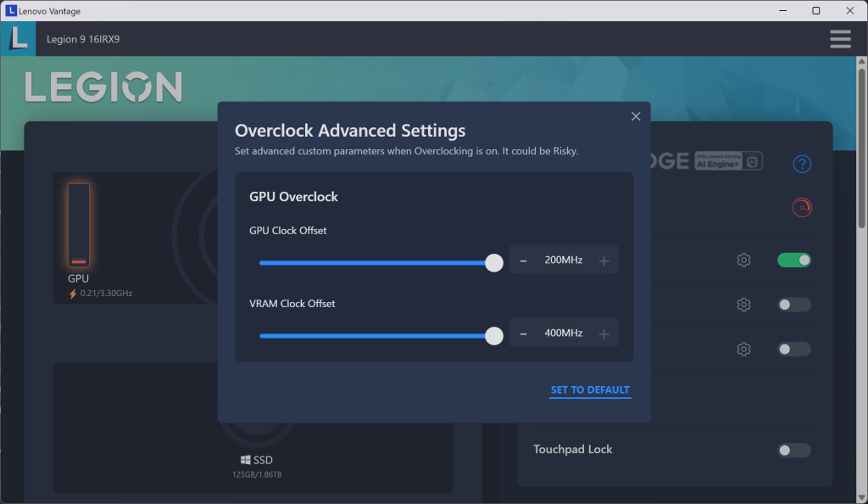Close the Lenovo Vantage window
Viewport: 868px width, 504px height.
[x=849, y=10]
